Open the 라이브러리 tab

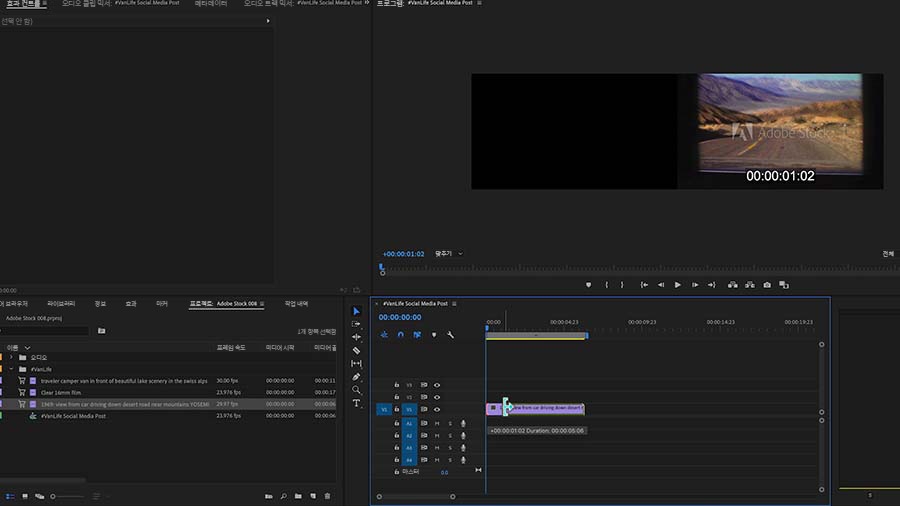click(61, 303)
